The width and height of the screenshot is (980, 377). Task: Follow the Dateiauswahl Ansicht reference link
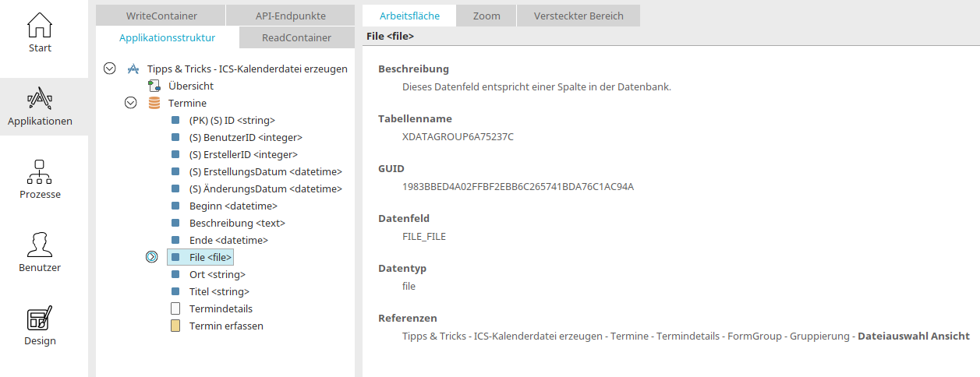913,336
